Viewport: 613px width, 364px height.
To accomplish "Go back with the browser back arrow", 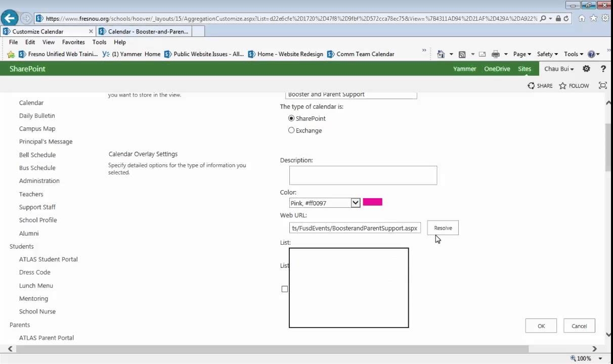I will coord(10,18).
